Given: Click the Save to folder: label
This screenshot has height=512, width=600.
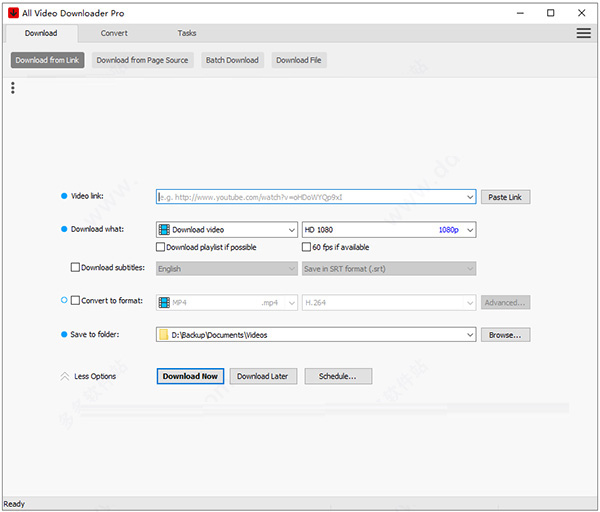Looking at the screenshot, I should 95,334.
